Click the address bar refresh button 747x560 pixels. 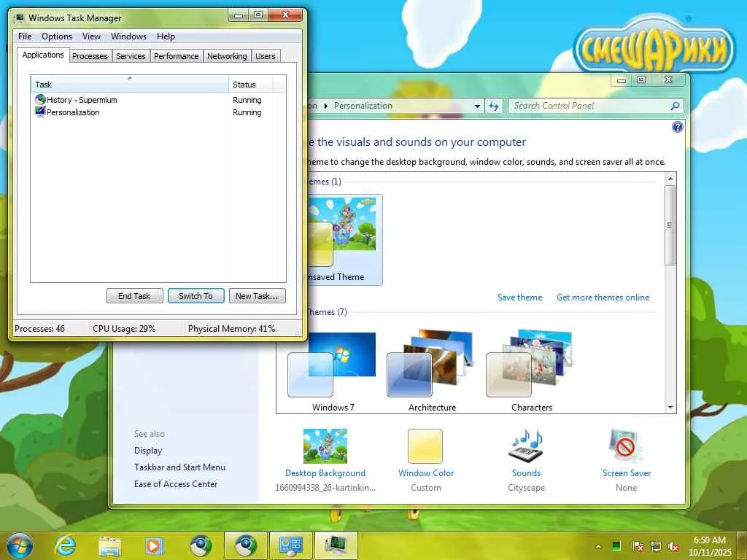(x=494, y=106)
